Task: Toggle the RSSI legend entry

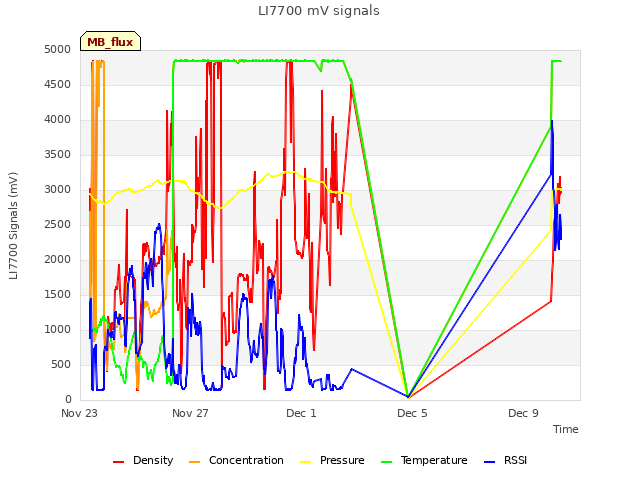Action: click(x=505, y=460)
